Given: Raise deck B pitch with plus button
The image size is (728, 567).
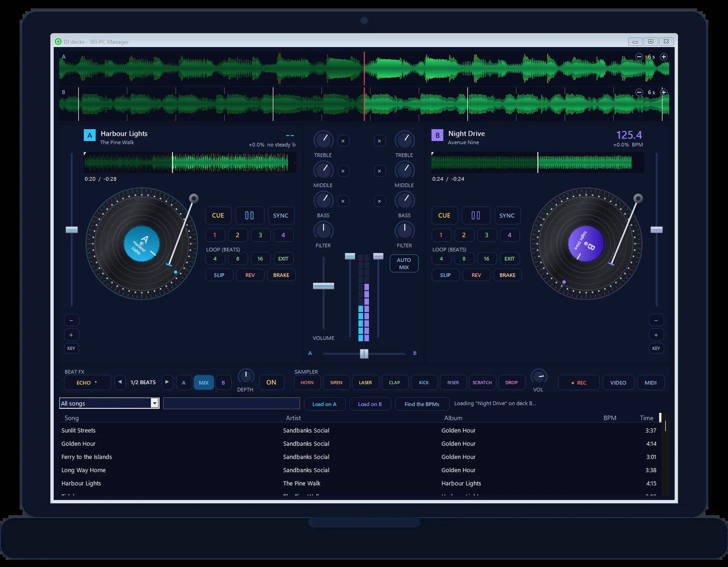Looking at the screenshot, I should [656, 335].
